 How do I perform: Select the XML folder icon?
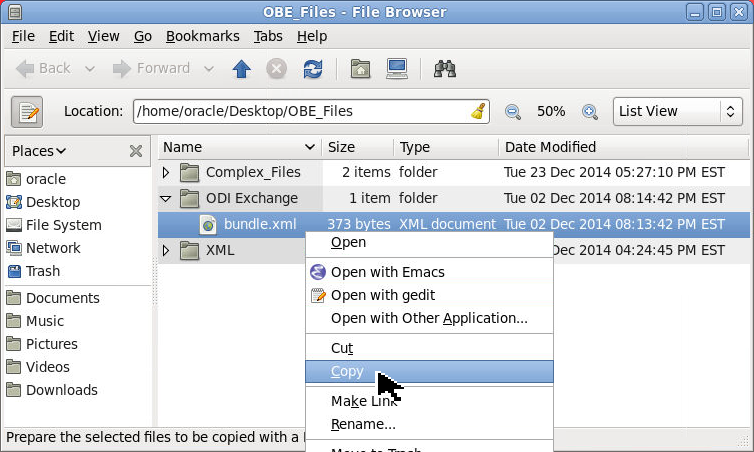click(x=189, y=251)
